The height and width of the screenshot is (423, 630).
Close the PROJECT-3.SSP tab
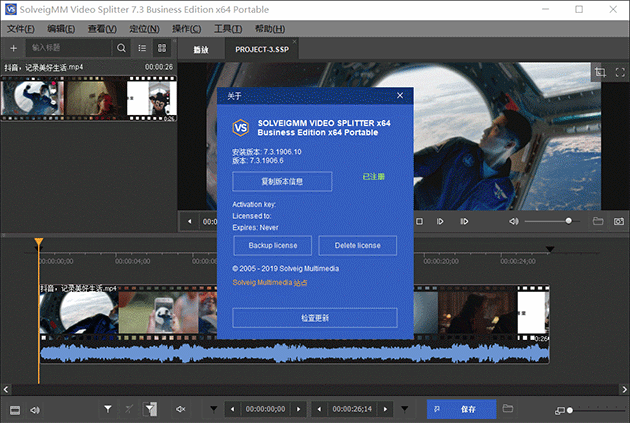tap(295, 42)
